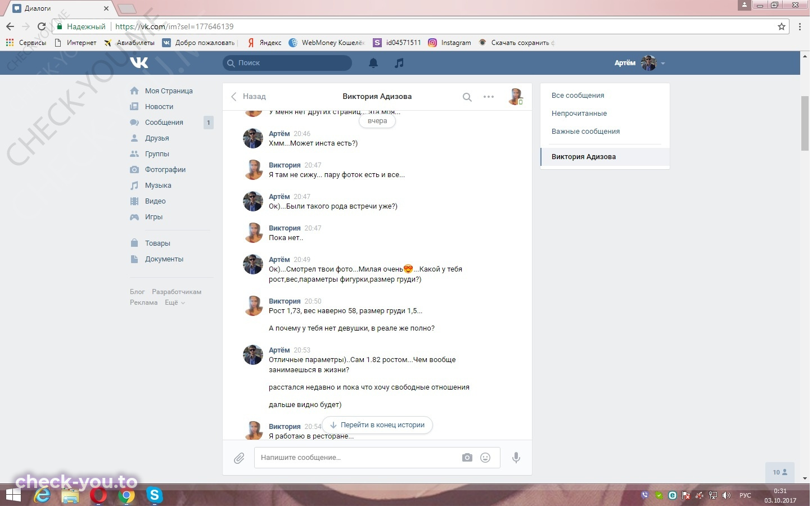Viewport: 812px width, 506px height.
Task: Open the Блог footer link
Action: [x=137, y=292]
